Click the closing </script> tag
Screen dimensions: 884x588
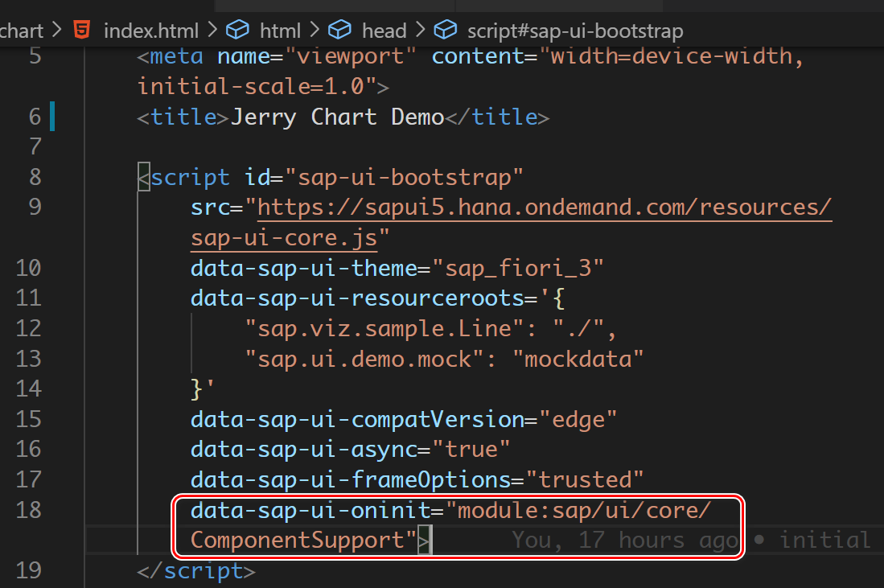196,571
